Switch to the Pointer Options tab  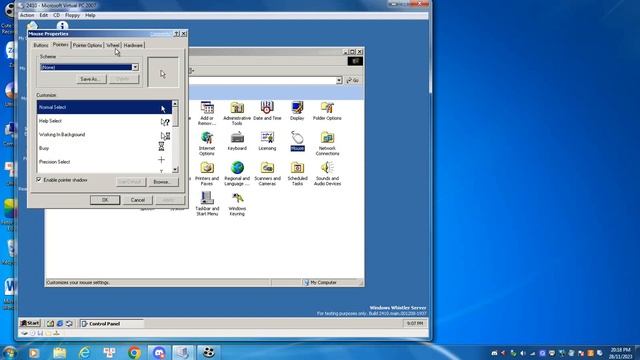(x=87, y=45)
